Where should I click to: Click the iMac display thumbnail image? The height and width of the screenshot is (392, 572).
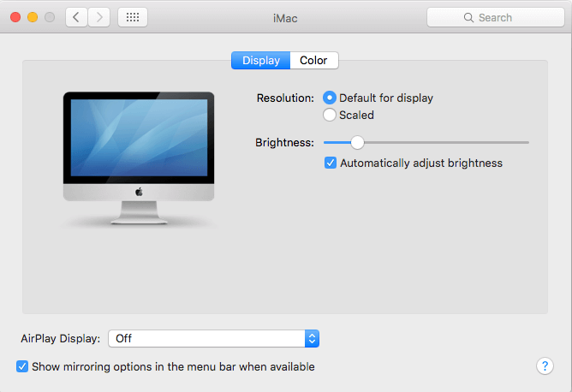coord(139,157)
